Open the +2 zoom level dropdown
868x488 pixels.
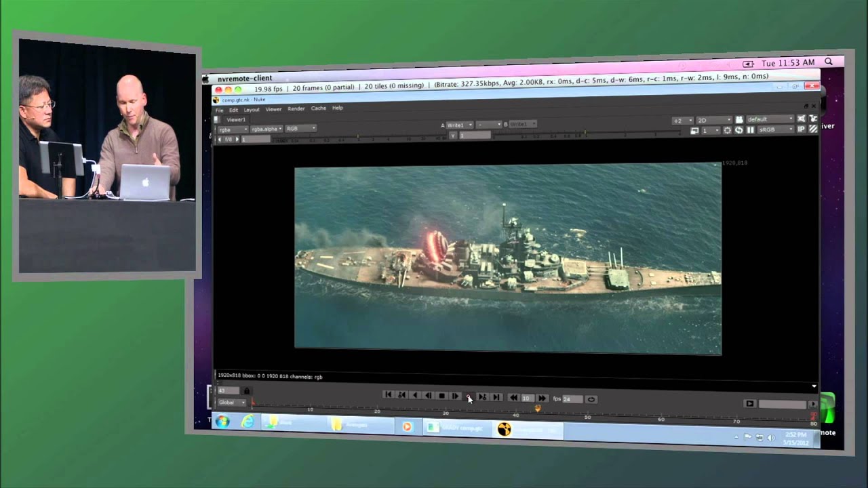[682, 121]
